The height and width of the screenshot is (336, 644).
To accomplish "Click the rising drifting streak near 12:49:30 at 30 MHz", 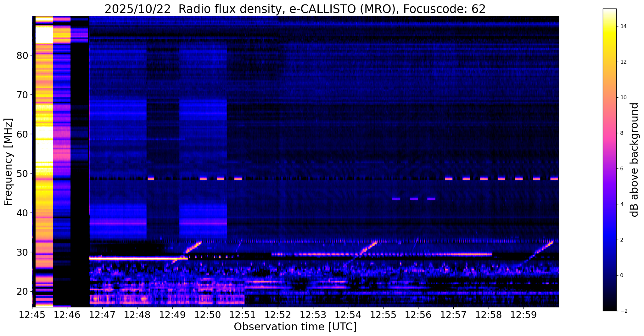I will click(187, 253).
